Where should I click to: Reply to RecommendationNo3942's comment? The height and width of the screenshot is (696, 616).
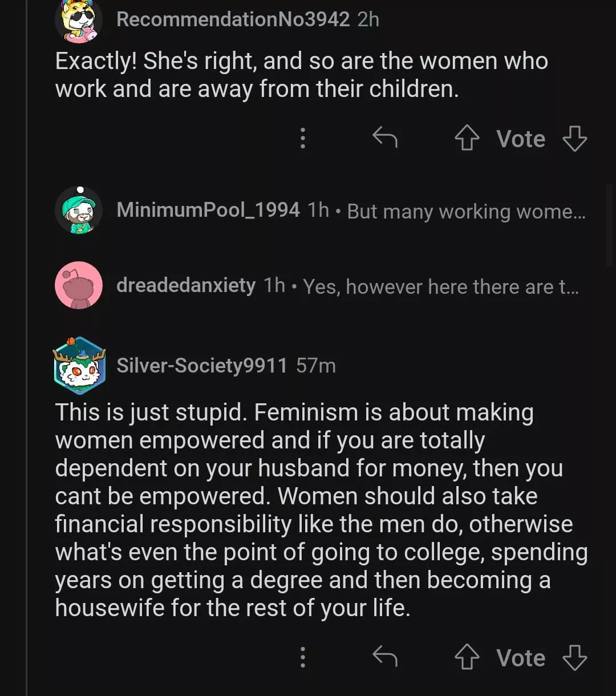385,138
